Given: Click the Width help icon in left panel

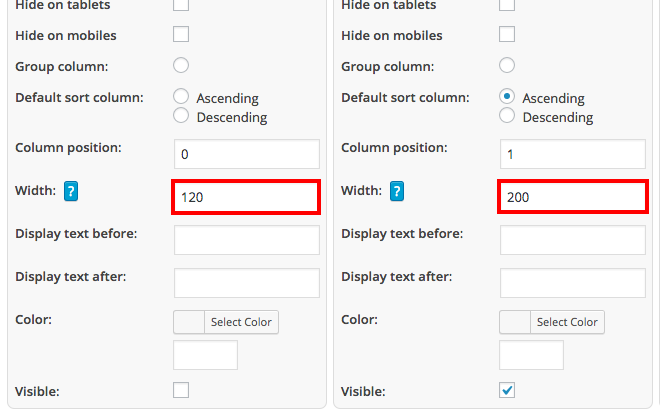Looking at the screenshot, I should click(71, 191).
